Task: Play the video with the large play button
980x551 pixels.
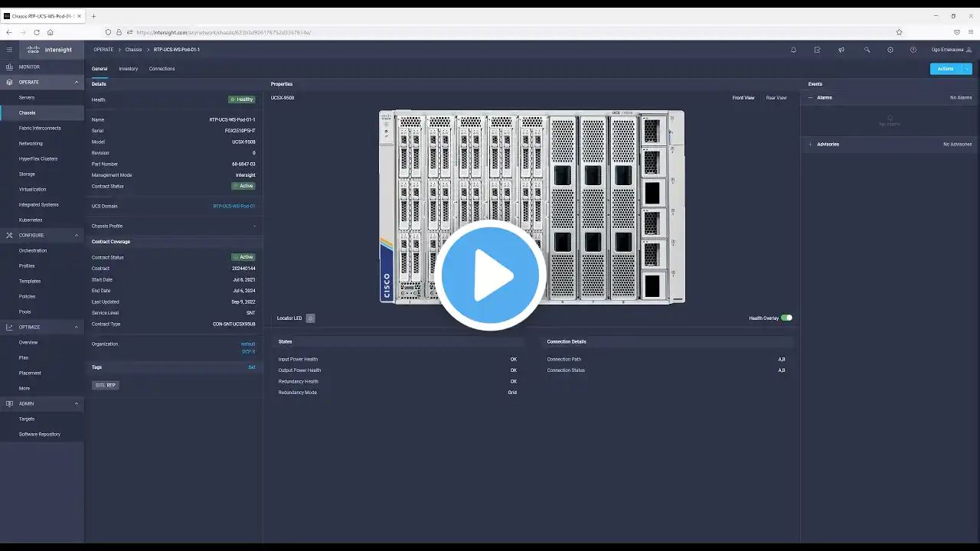Action: click(x=490, y=275)
